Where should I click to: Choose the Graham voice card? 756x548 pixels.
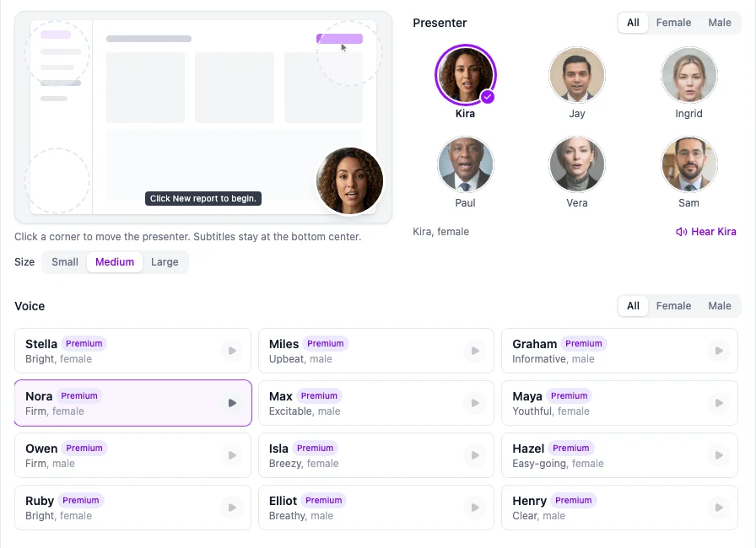(619, 351)
